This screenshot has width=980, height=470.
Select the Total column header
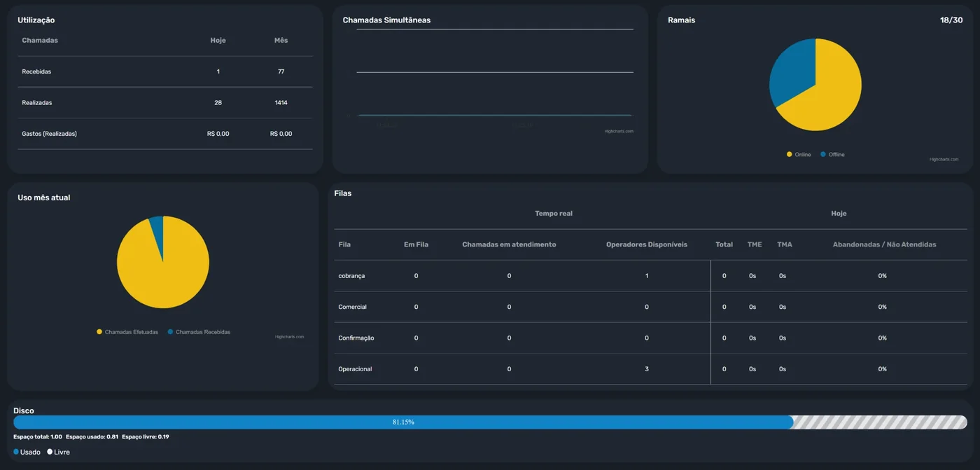(x=724, y=244)
